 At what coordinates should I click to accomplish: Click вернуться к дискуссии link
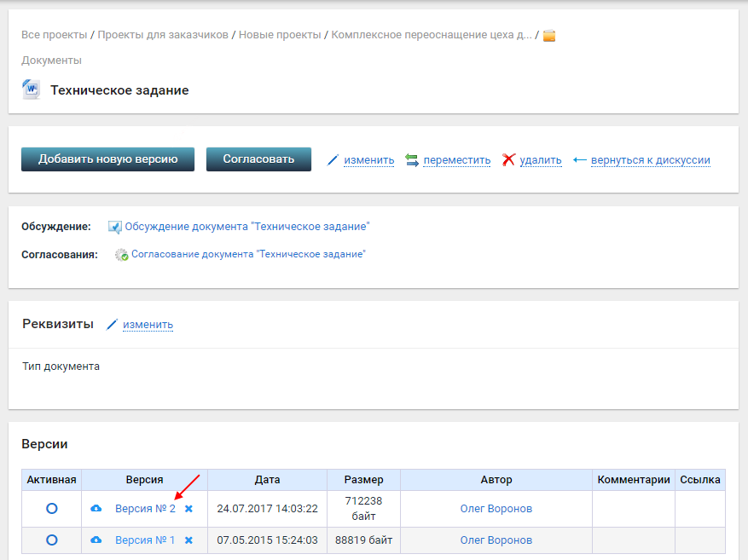(x=650, y=160)
